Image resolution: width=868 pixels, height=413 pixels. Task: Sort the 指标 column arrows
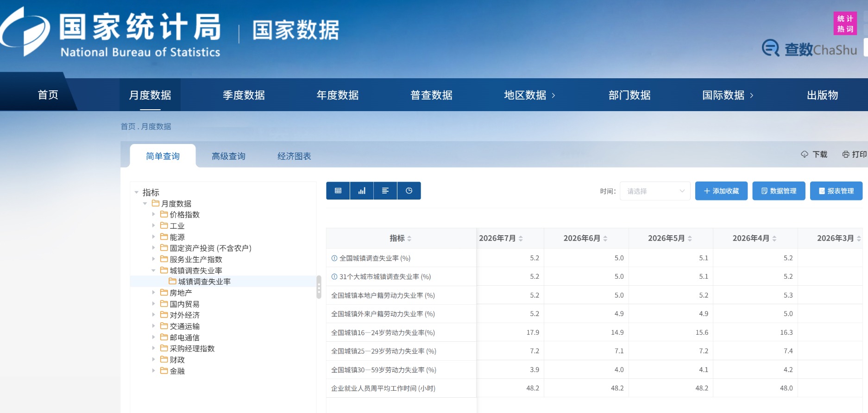pos(409,238)
